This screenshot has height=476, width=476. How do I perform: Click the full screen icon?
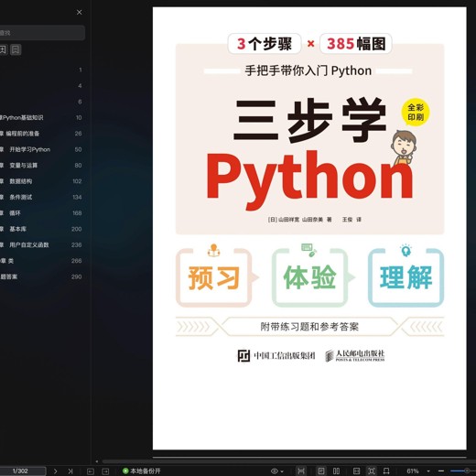click(372, 471)
